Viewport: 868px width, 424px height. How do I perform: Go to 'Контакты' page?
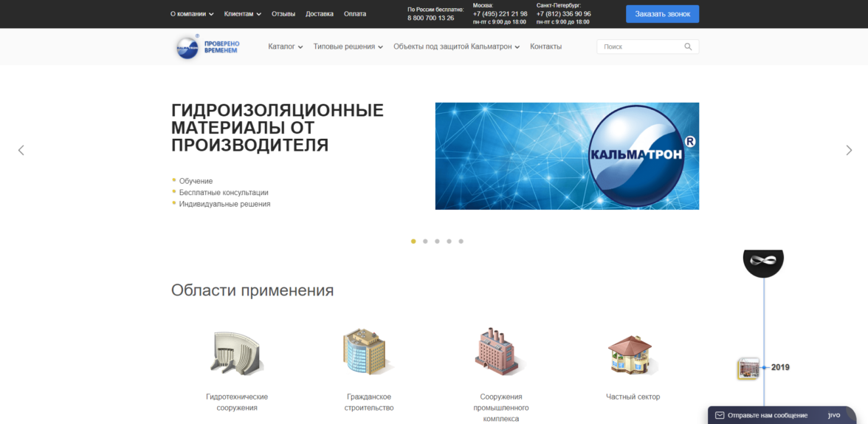pos(546,47)
